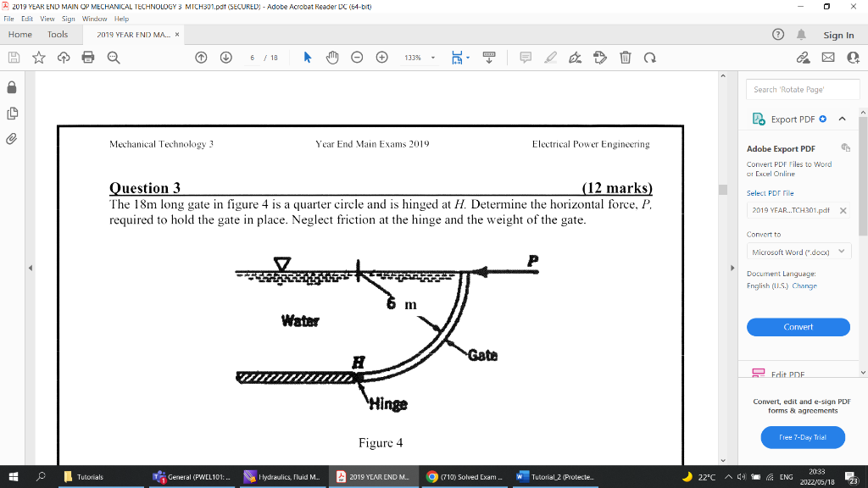
Task: Click the Delete Pages trash icon
Action: click(x=625, y=57)
